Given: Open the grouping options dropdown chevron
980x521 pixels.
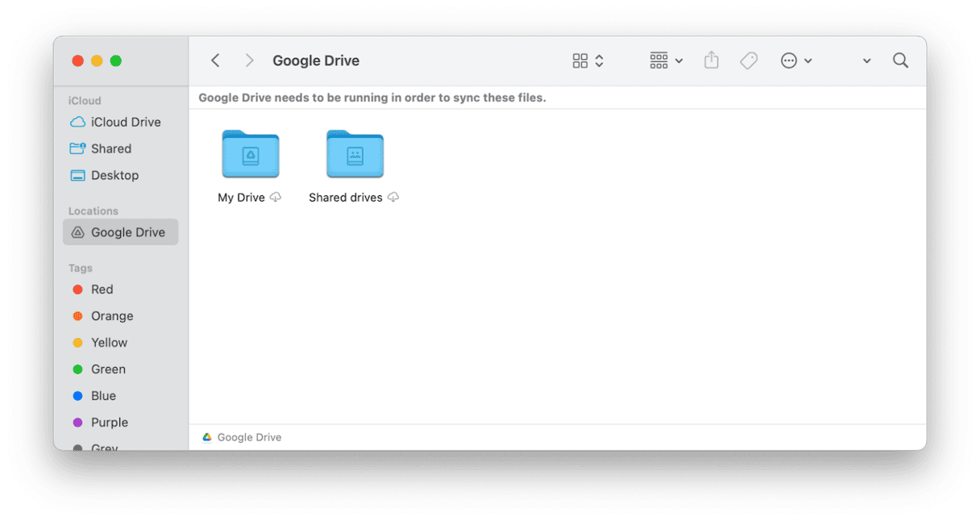Looking at the screenshot, I should [x=679, y=60].
